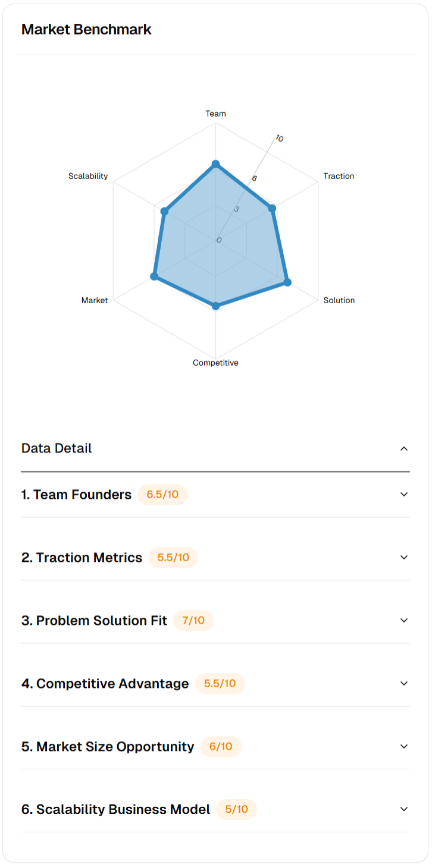Screen dimensions: 432x868
Task: Click the Market data point on radar
Action: 154,276
